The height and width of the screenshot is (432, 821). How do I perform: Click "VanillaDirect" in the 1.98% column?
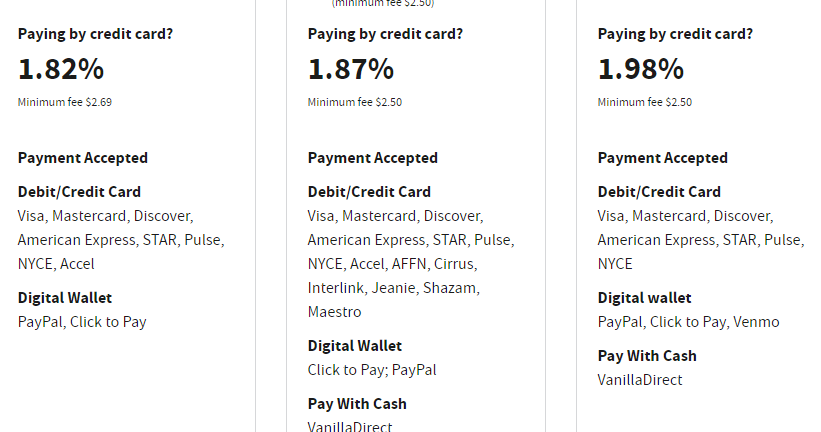640,380
